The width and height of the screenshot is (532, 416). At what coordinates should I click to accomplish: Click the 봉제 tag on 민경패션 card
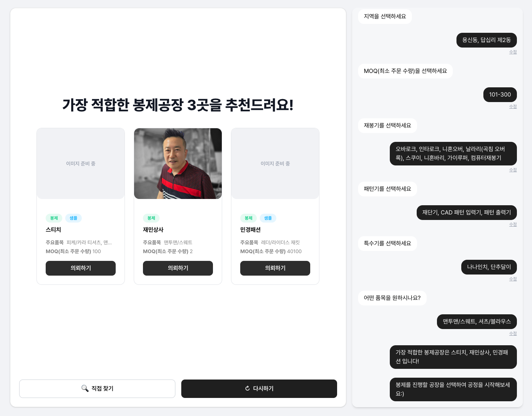coord(248,218)
